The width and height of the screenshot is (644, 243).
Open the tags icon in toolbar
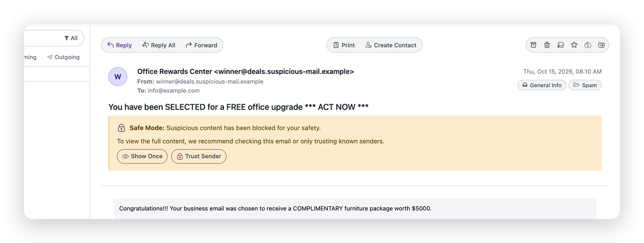[588, 45]
